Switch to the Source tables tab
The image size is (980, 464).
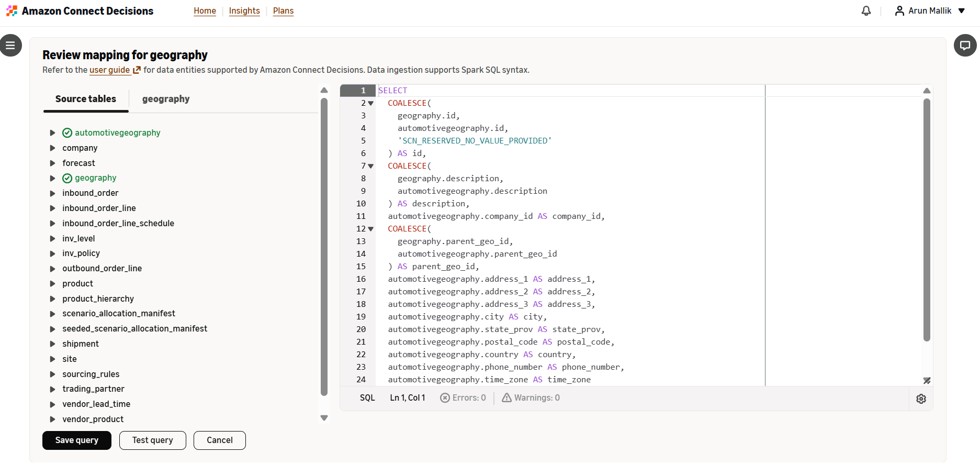click(86, 99)
